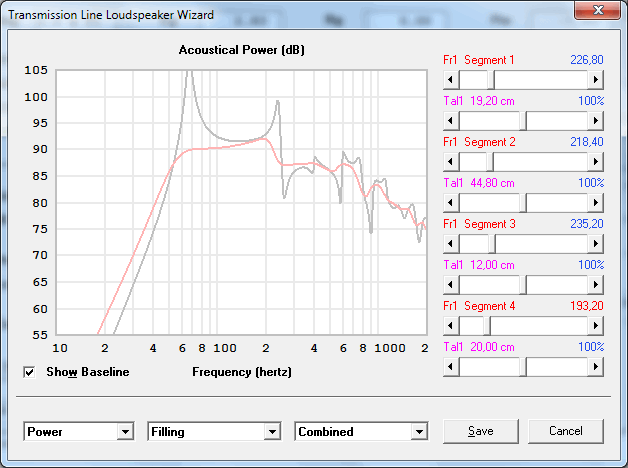Close the Transmission Line Loudspeaker Wizard window
The image size is (628, 468).
click(x=598, y=10)
